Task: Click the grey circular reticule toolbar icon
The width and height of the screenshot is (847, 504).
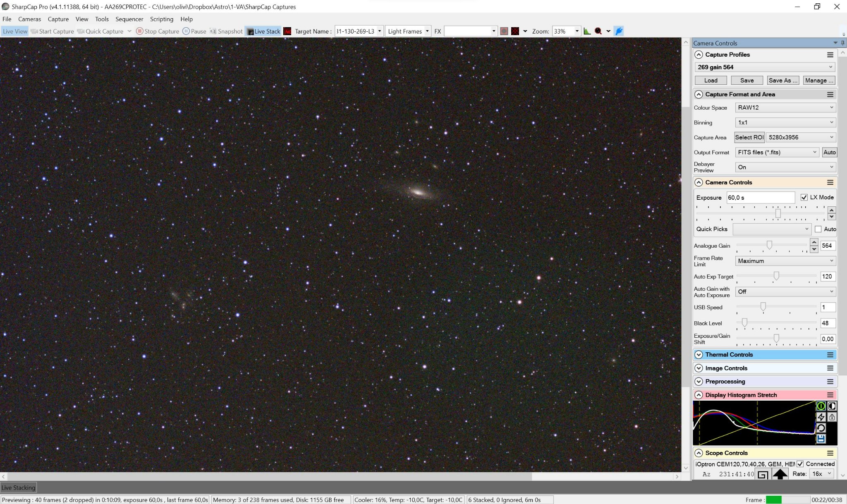Action: 504,31
